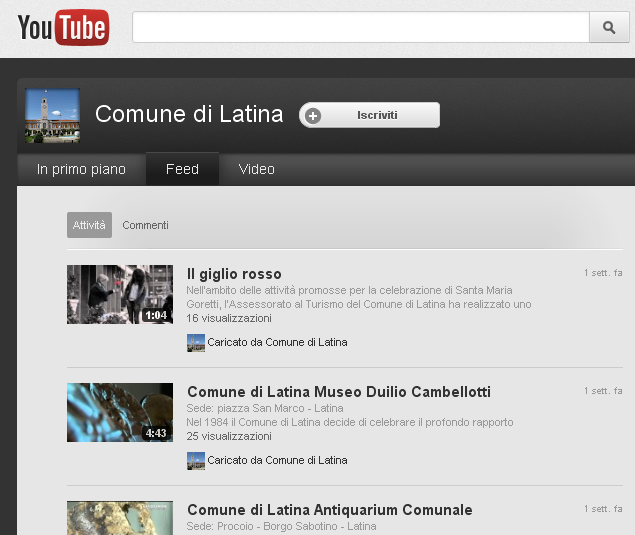Click Comune di Latina Museo Duilio Cambellotti title
The height and width of the screenshot is (535, 635).
tap(339, 392)
